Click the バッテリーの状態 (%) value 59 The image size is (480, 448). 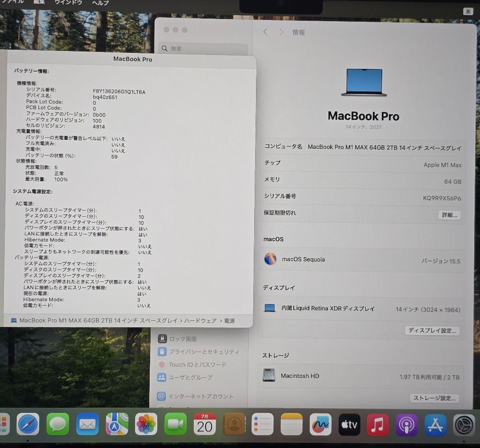115,157
